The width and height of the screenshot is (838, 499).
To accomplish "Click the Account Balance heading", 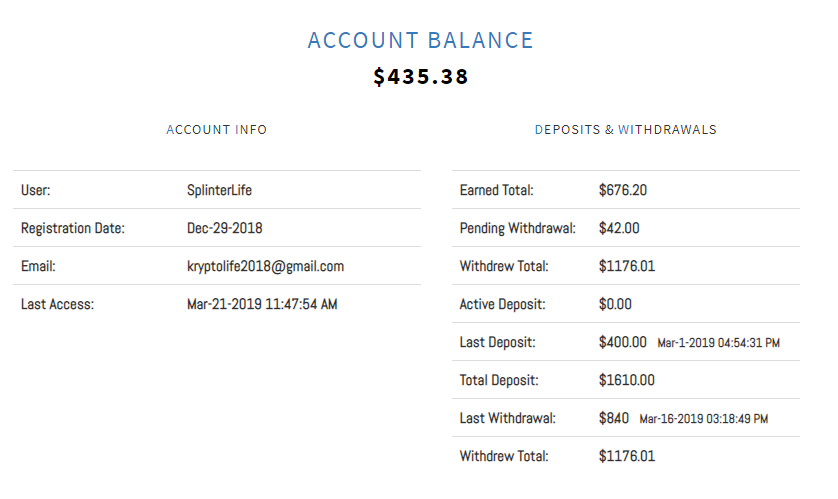I will point(420,41).
